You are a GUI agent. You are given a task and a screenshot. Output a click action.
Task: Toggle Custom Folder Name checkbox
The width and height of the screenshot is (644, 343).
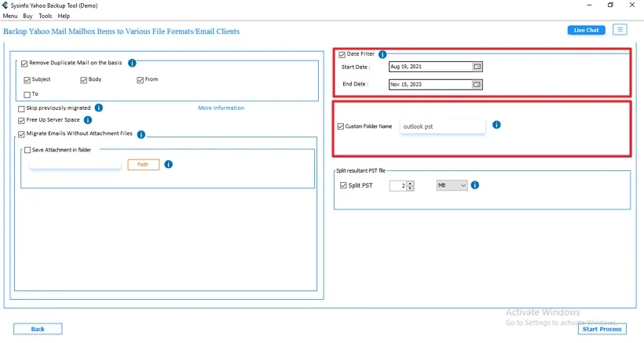[341, 126]
